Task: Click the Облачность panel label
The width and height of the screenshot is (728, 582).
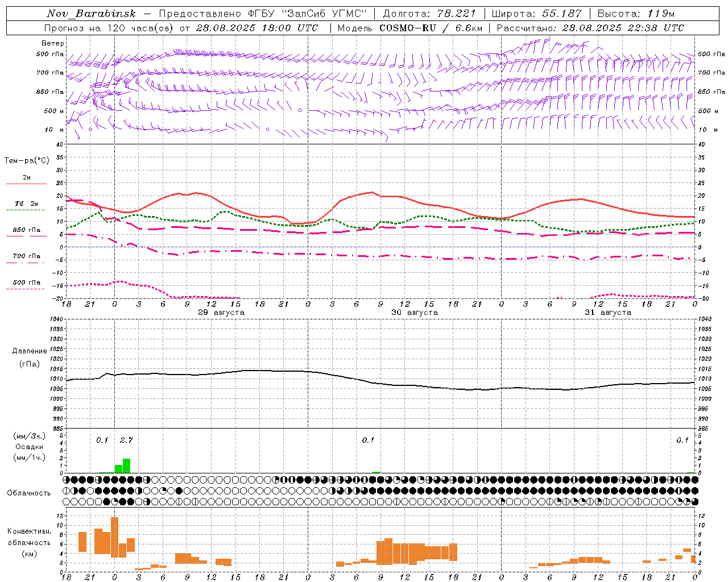Action: point(29,493)
